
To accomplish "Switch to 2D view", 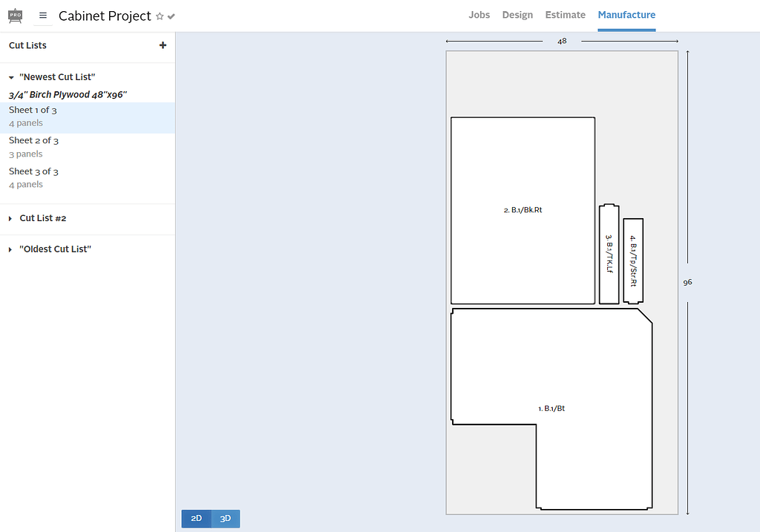I will [196, 519].
